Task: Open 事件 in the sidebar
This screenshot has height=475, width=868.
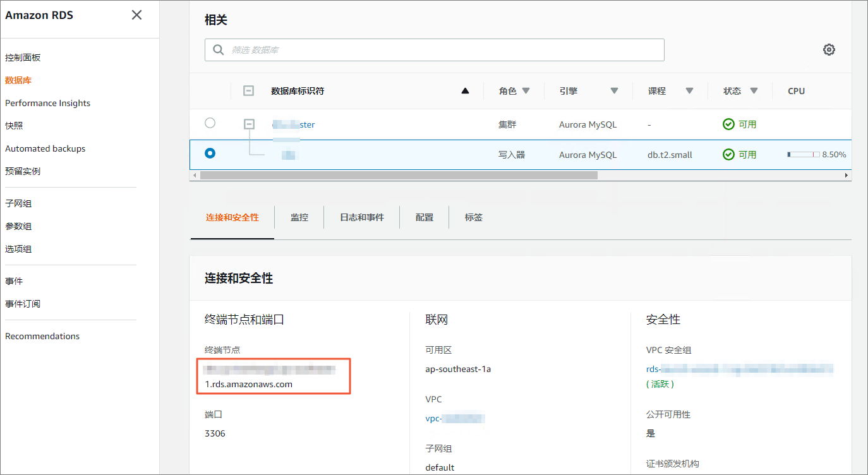Action: [x=14, y=281]
